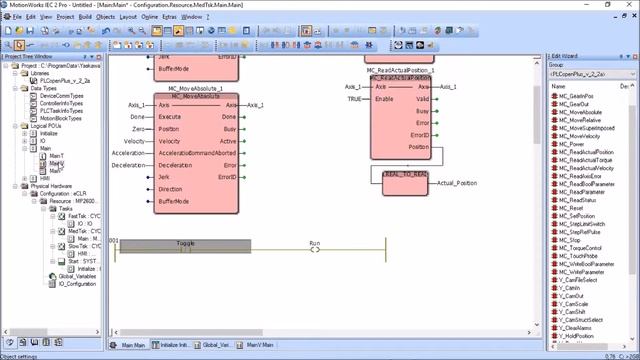Image resolution: width=640 pixels, height=360 pixels.
Task: Switch to the MainV:Main worksheet tab
Action: pyautogui.click(x=255, y=345)
